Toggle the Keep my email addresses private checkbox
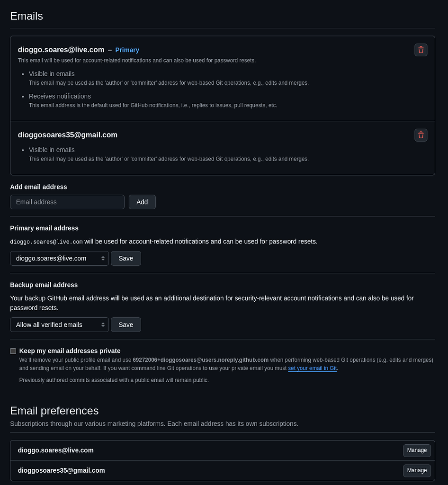This screenshot has height=485, width=448. coord(13,351)
